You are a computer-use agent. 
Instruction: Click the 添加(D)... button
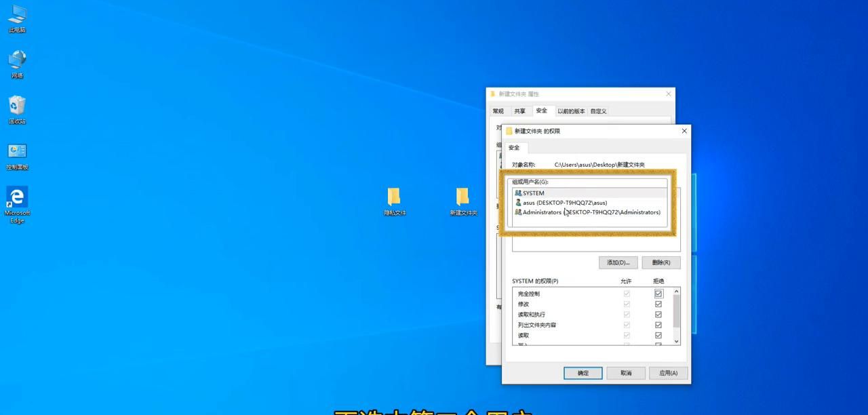[618, 262]
